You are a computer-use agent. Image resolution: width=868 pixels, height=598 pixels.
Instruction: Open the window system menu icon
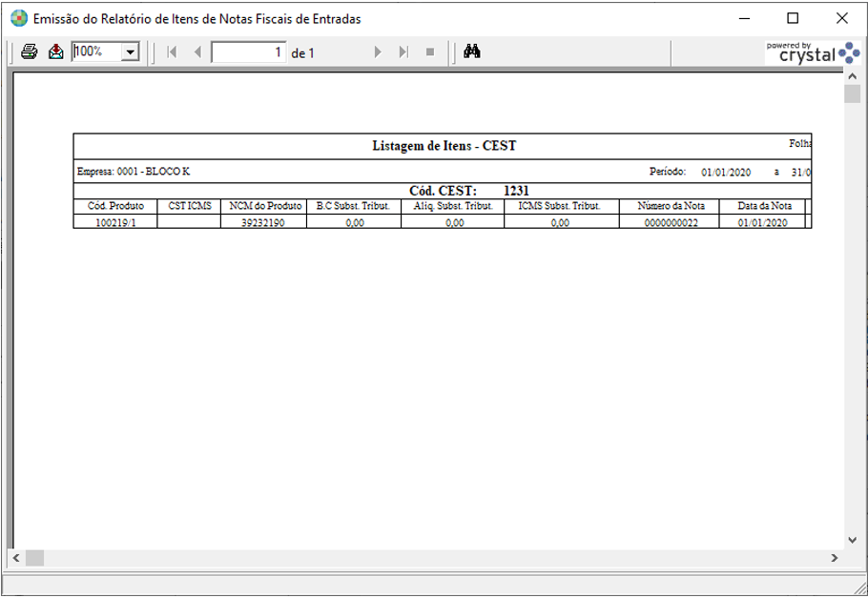(x=18, y=18)
